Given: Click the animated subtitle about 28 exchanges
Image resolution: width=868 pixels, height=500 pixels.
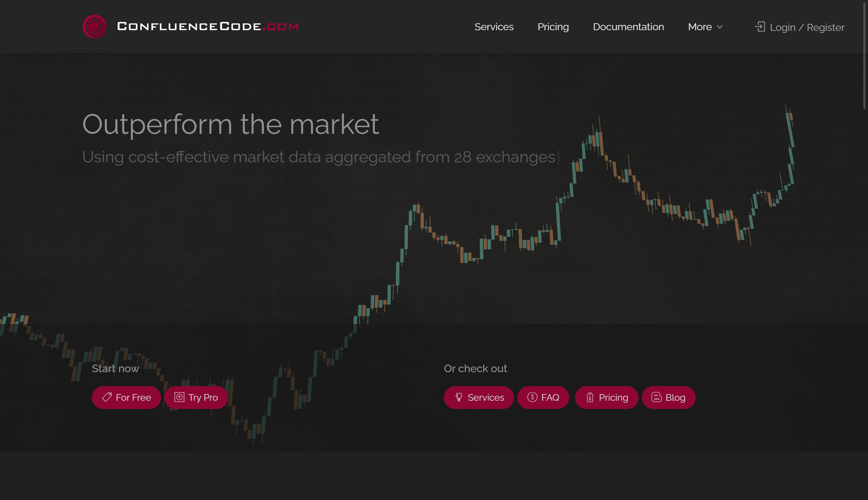Looking at the screenshot, I should pyautogui.click(x=318, y=157).
